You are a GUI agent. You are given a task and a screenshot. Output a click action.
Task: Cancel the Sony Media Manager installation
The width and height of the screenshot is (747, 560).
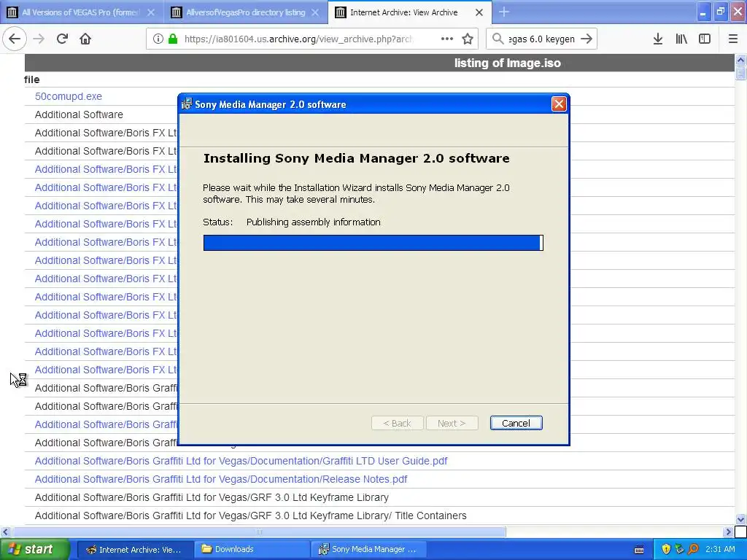pyautogui.click(x=516, y=423)
